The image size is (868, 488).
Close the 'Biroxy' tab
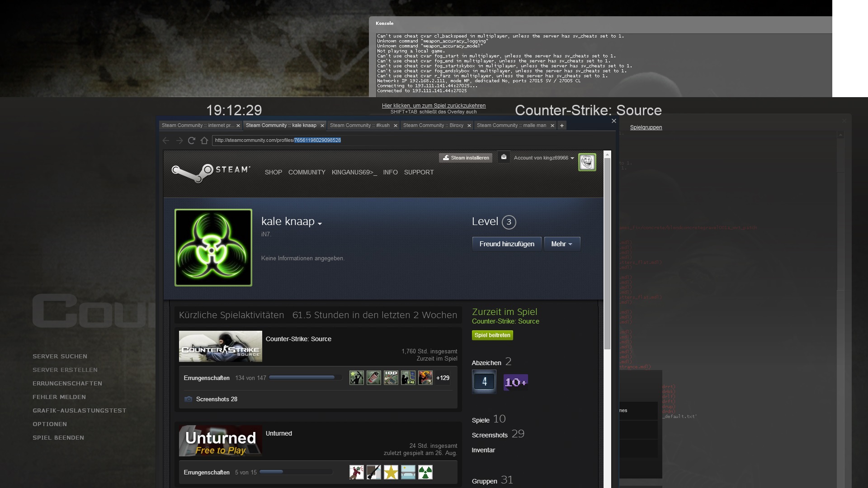[469, 126]
